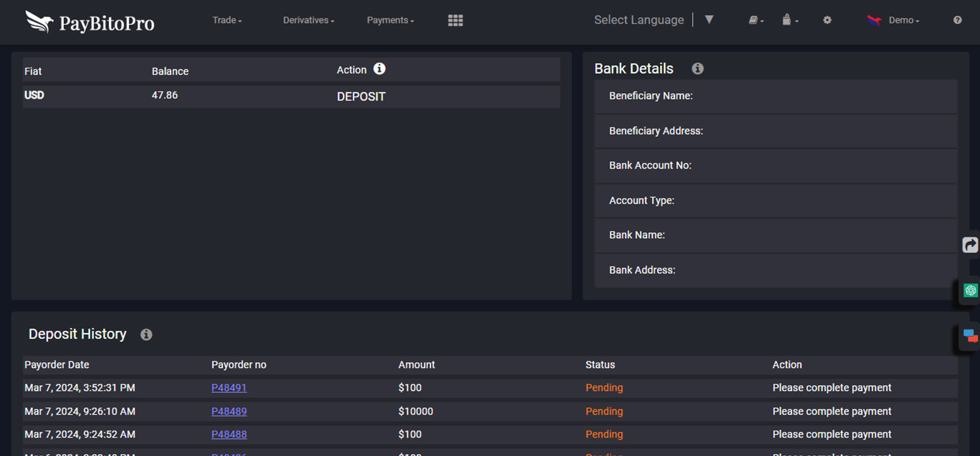
Task: Click the Beneficiary Name field row
Action: pos(775,96)
